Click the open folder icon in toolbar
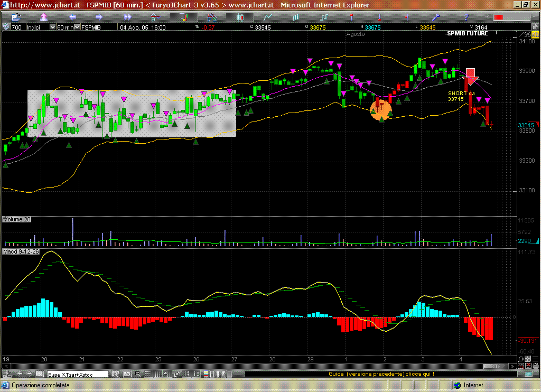The width and height of the screenshot is (541, 392). tap(16, 17)
